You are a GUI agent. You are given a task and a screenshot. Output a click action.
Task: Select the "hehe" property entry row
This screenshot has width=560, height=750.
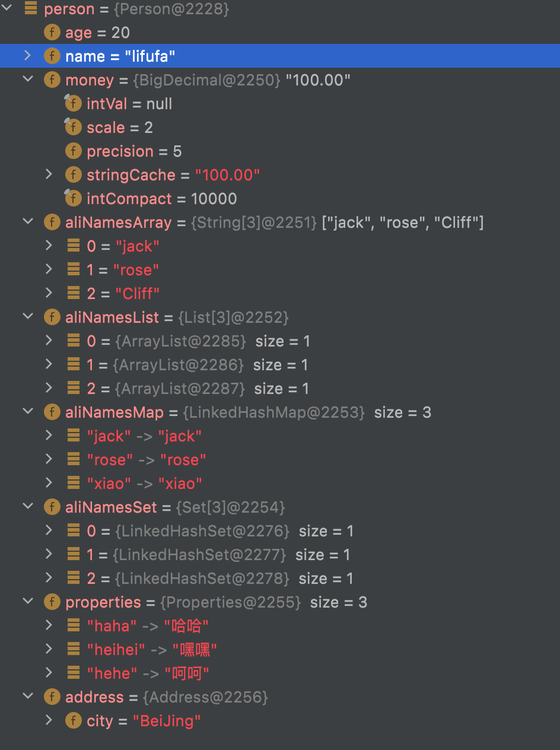click(x=280, y=673)
